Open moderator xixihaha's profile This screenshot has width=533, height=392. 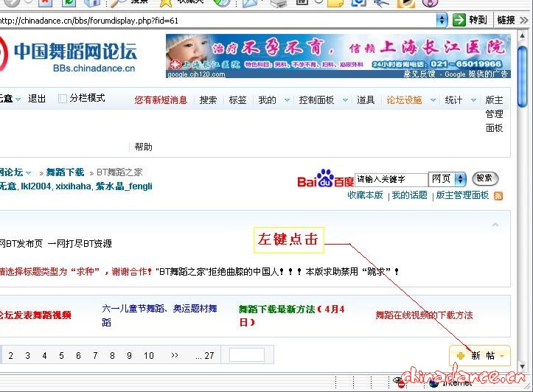pos(74,186)
